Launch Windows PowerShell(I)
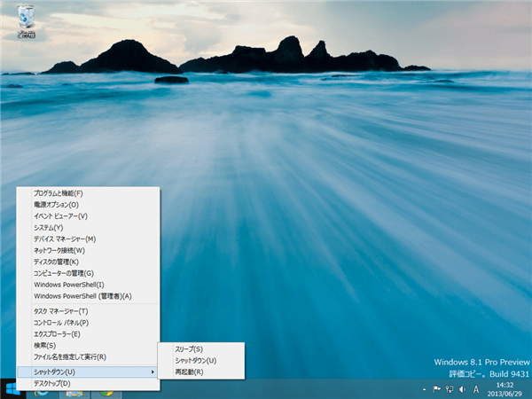 pyautogui.click(x=88, y=285)
